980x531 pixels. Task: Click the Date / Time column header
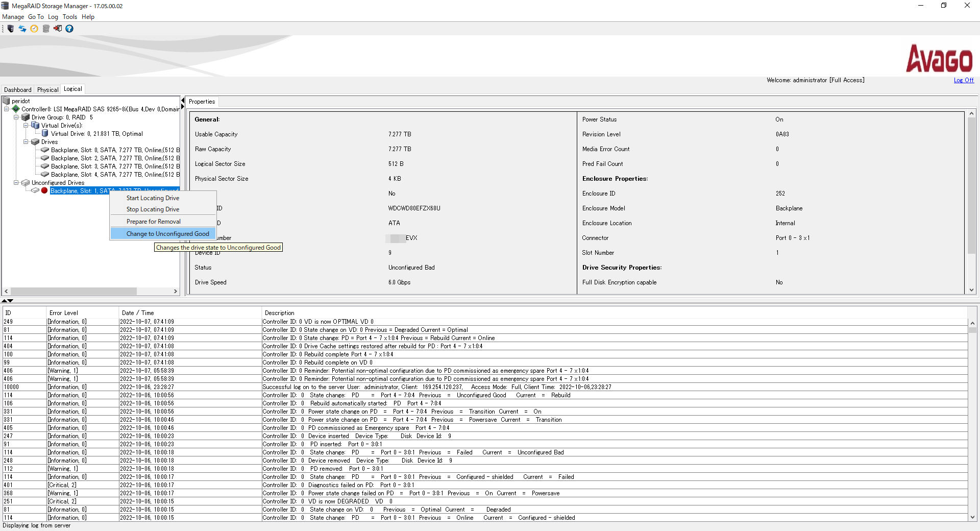(x=190, y=313)
